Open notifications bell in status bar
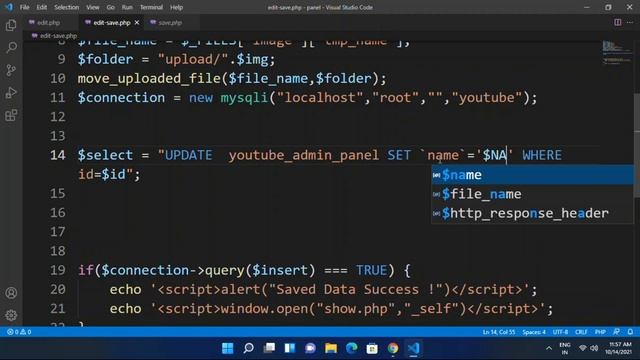 tap(630, 332)
